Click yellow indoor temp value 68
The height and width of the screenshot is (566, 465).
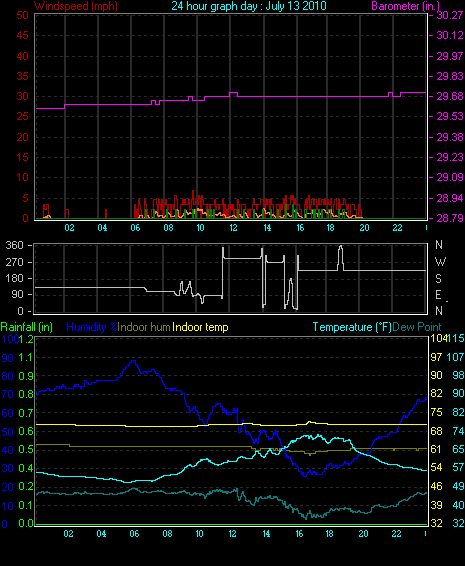pos(436,431)
